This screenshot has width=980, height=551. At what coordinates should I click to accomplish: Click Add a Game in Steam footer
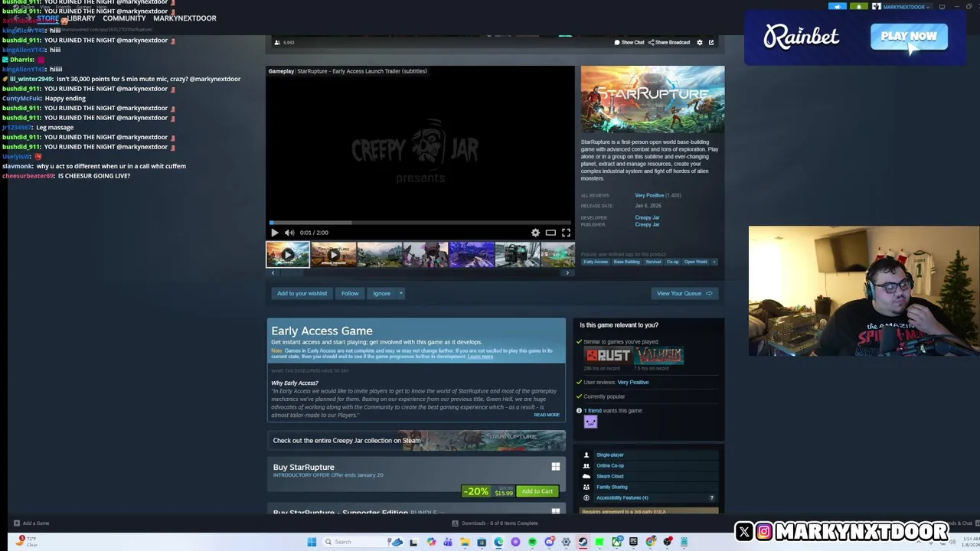point(31,523)
